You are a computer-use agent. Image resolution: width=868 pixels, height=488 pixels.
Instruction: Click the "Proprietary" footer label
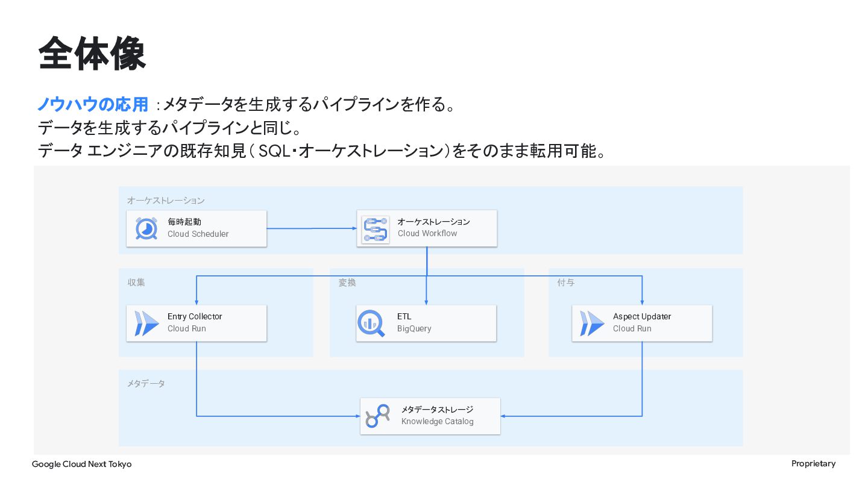pyautogui.click(x=814, y=463)
